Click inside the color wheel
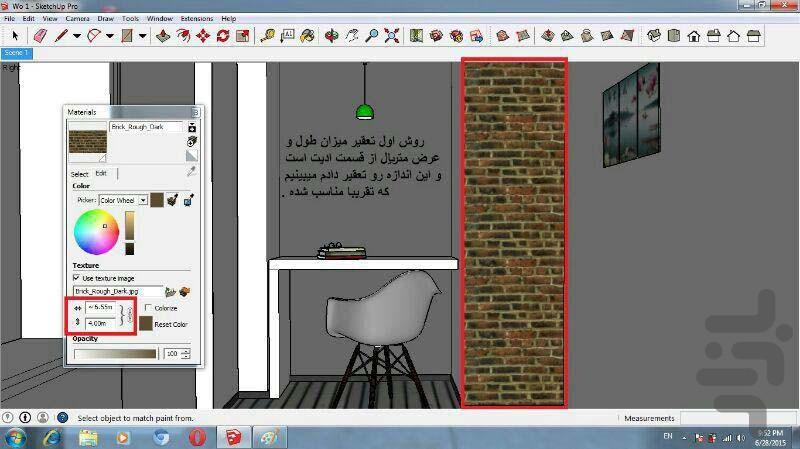The image size is (800, 449). click(x=96, y=232)
